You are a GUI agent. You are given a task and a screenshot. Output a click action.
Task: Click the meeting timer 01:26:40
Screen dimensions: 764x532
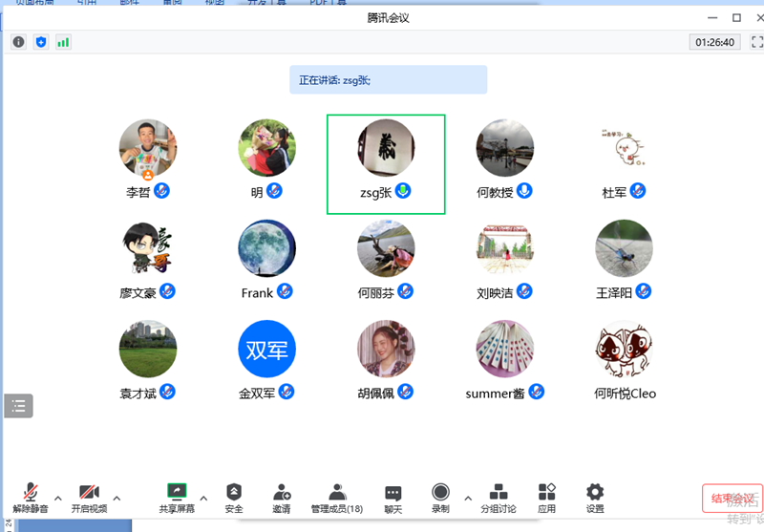714,42
